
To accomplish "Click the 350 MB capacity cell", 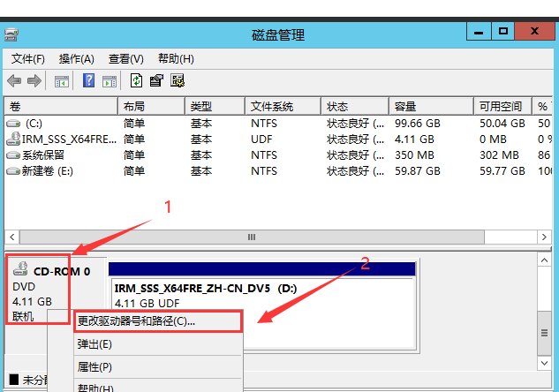I will [x=414, y=155].
